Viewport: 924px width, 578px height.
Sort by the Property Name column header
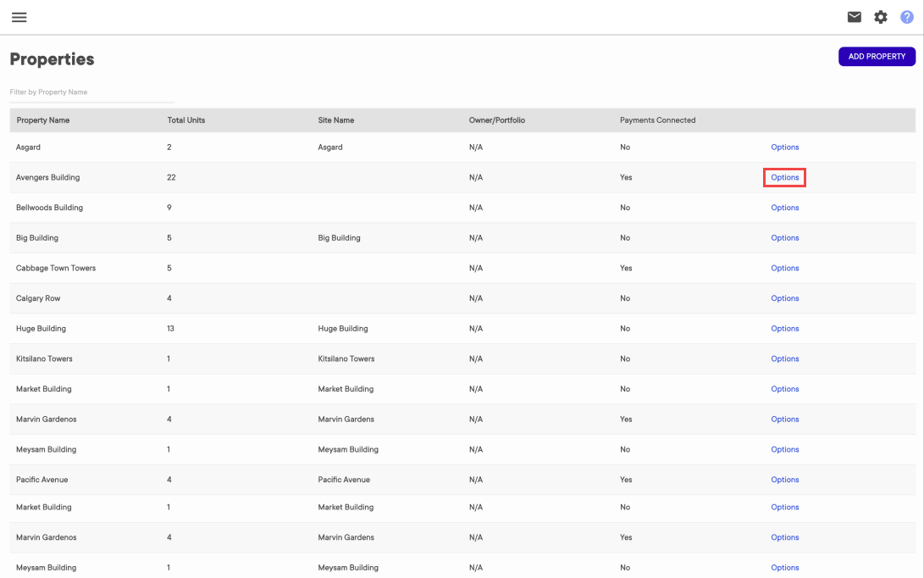(x=42, y=119)
